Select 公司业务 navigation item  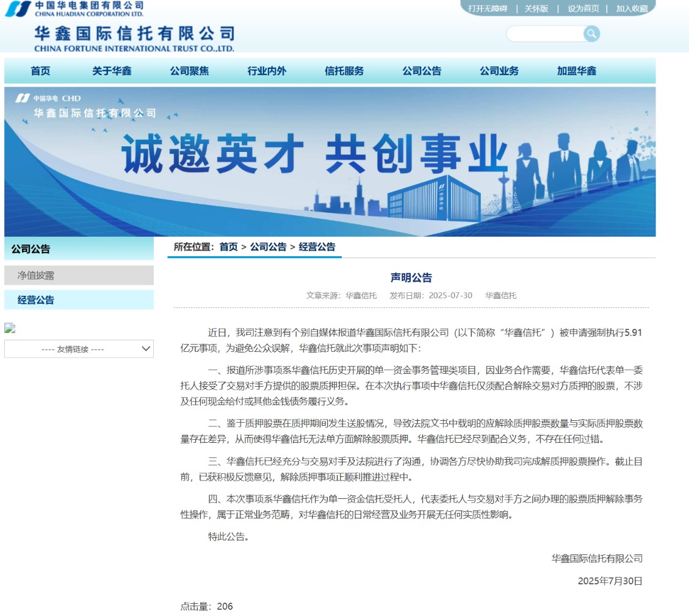(x=499, y=71)
